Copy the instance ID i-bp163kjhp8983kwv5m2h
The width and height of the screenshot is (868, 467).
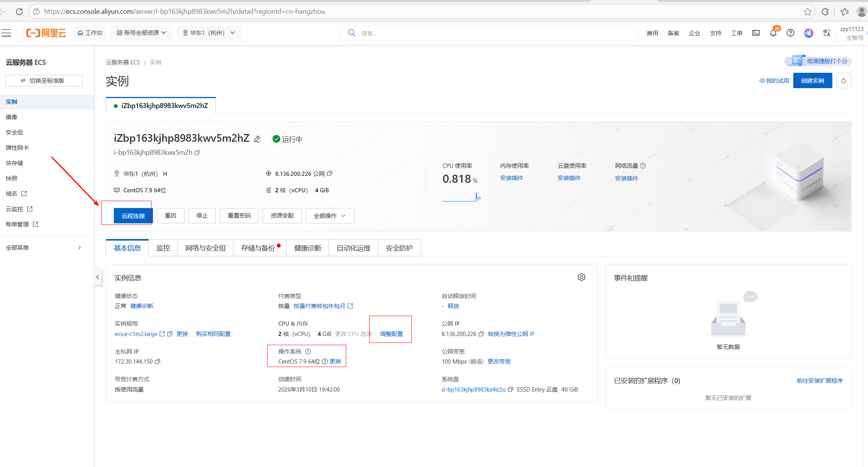coord(197,152)
